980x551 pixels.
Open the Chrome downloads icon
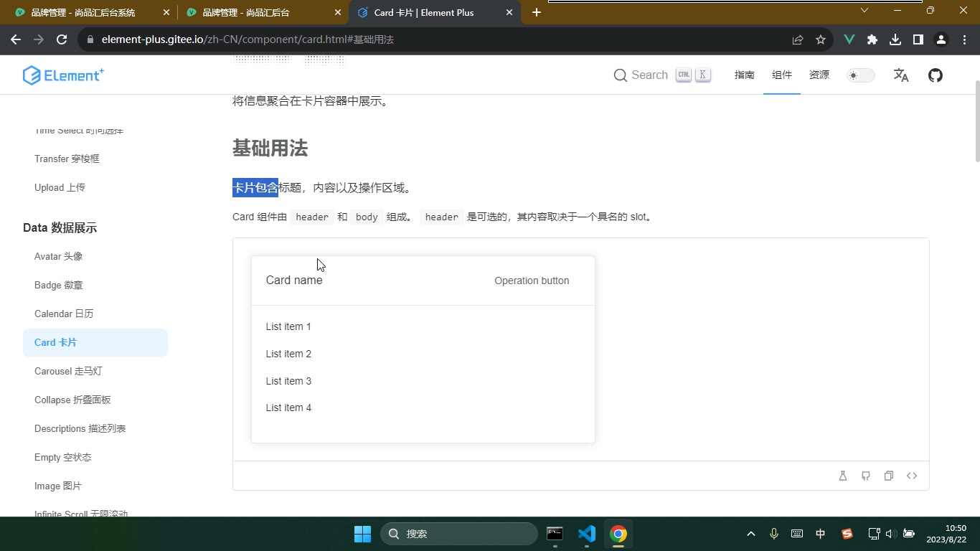[x=895, y=39]
